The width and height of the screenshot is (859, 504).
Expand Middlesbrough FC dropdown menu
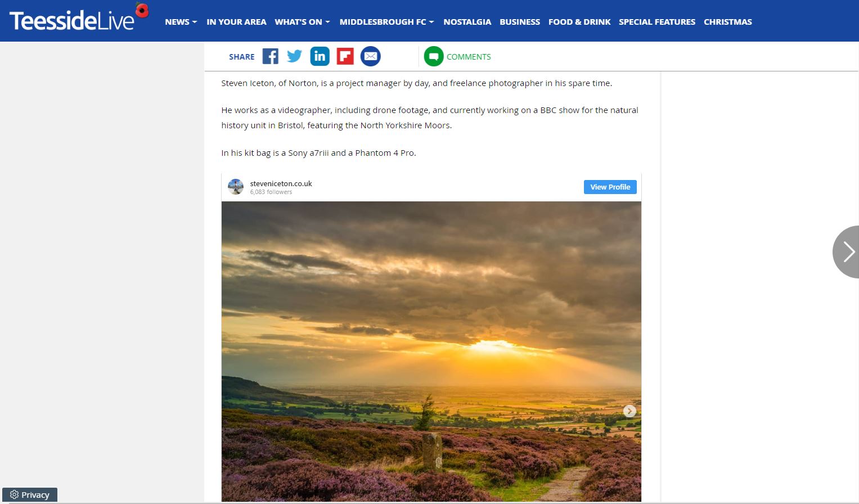click(386, 22)
